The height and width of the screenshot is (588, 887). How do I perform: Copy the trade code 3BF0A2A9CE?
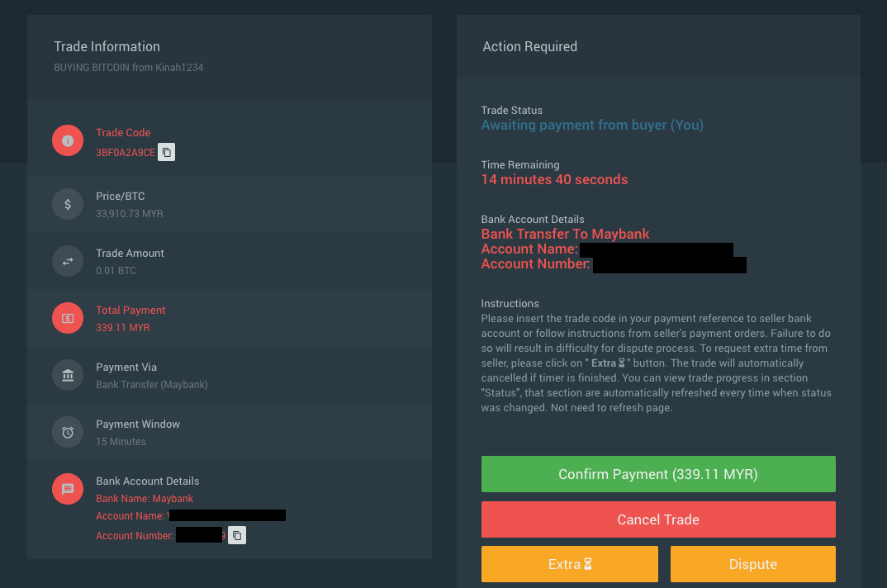166,152
